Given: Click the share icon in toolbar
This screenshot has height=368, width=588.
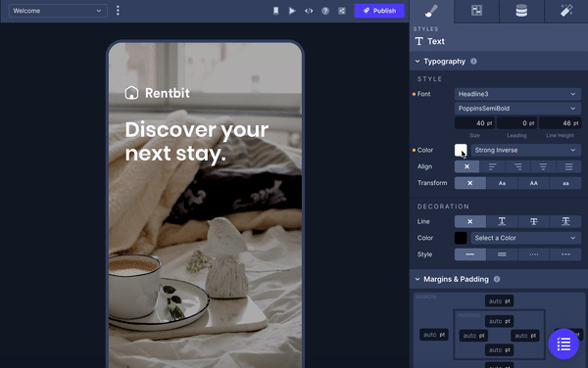Looking at the screenshot, I should 342,11.
